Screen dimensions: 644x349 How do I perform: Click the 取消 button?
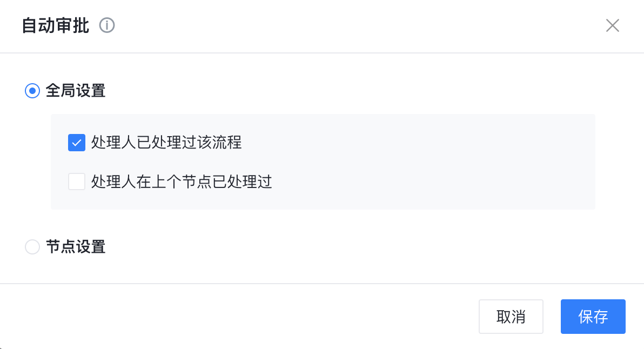(511, 317)
